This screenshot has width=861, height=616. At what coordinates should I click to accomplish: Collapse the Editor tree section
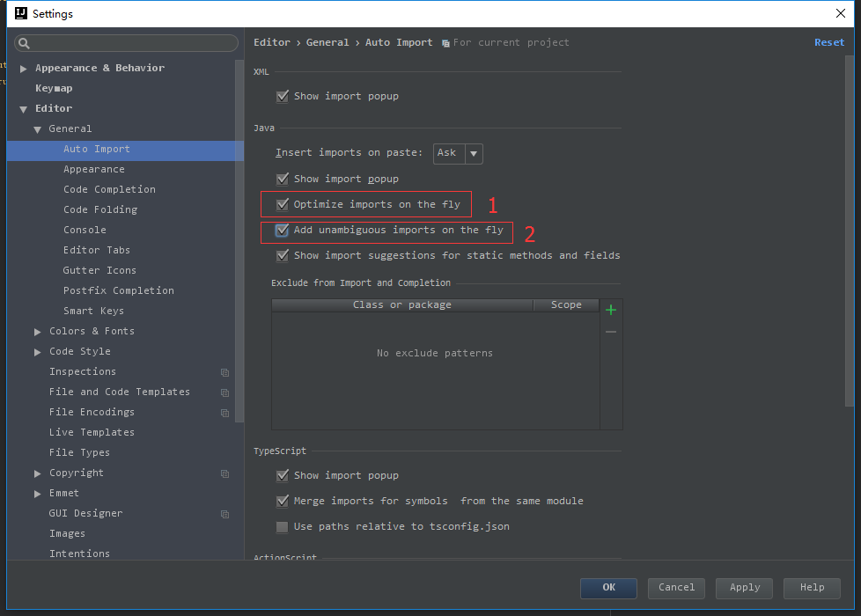point(24,108)
